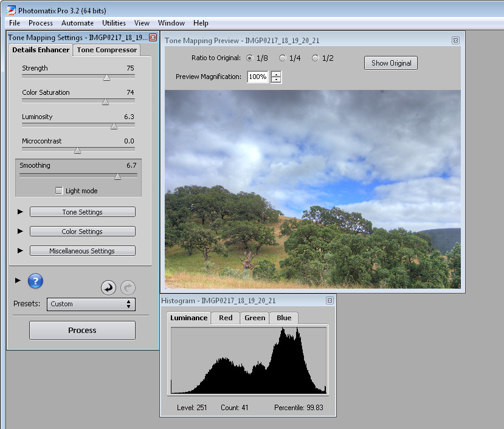Click inside the luminance histogram graph
504x429 pixels.
(249, 360)
